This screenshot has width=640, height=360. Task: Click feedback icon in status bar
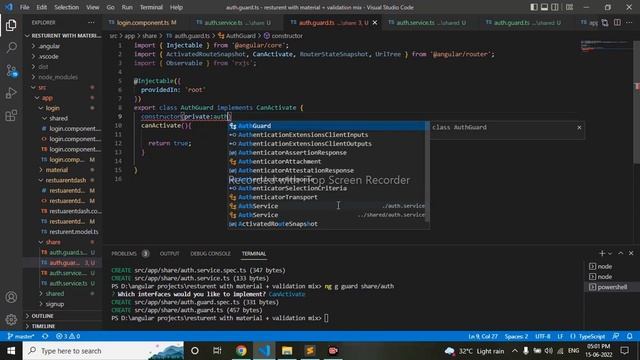pyautogui.click(x=616, y=336)
